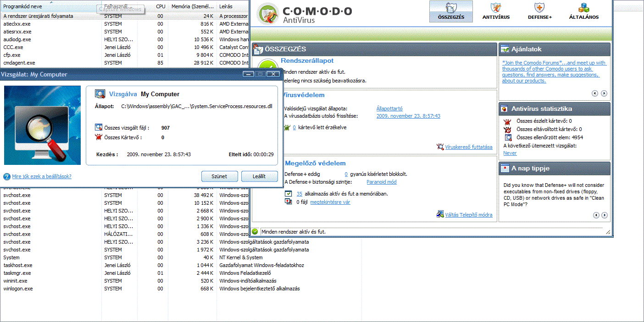The width and height of the screenshot is (644, 322).
Task: Click the Paranoid mód link
Action: coord(382,182)
